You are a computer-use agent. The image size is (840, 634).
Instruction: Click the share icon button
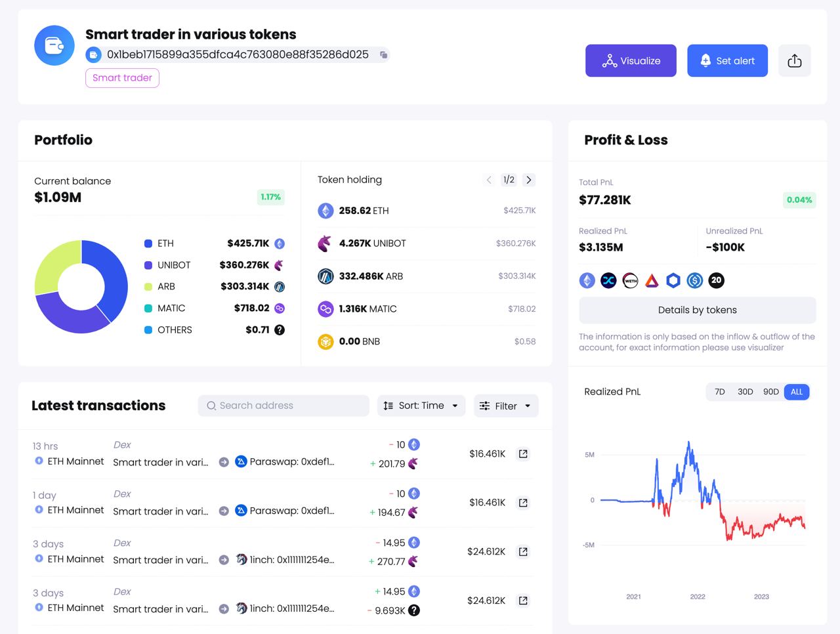[795, 61]
